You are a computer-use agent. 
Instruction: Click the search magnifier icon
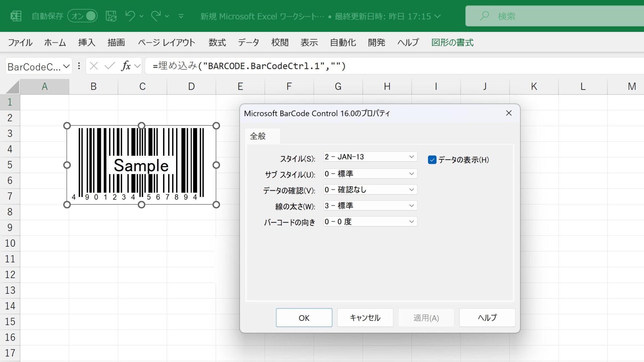[484, 16]
